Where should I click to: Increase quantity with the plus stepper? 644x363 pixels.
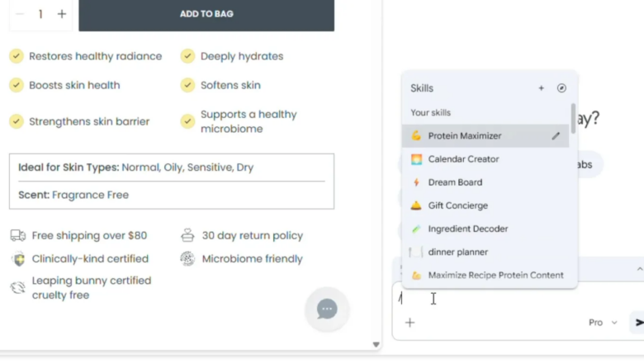pyautogui.click(x=62, y=14)
